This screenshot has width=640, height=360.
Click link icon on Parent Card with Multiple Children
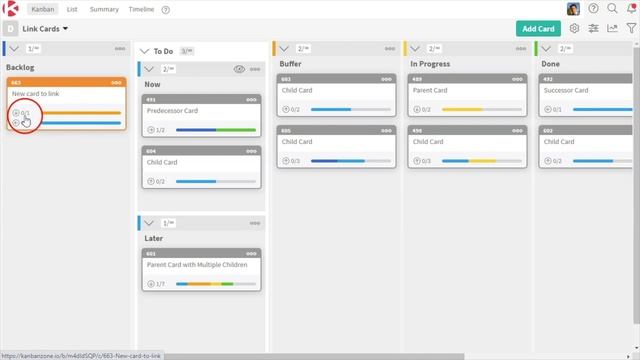[151, 284]
